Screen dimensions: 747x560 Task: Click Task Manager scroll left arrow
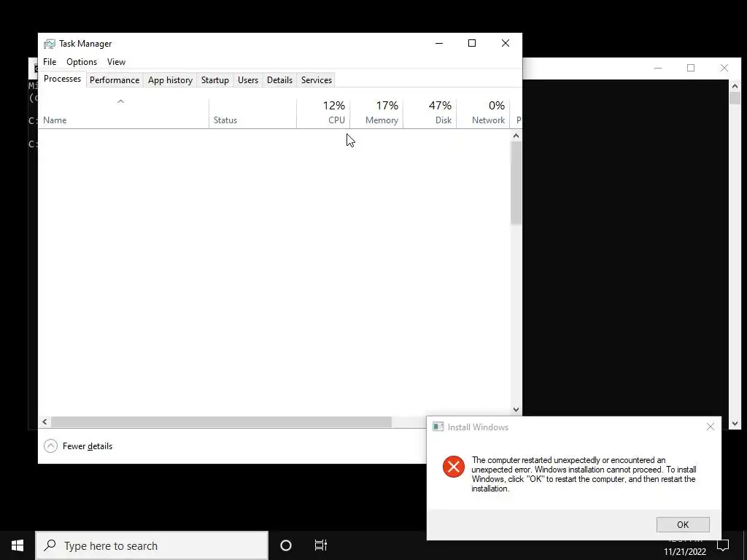[44, 422]
